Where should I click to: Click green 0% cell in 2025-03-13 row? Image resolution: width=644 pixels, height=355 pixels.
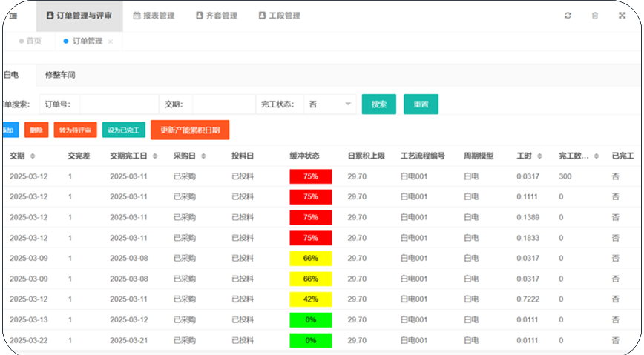tap(310, 319)
